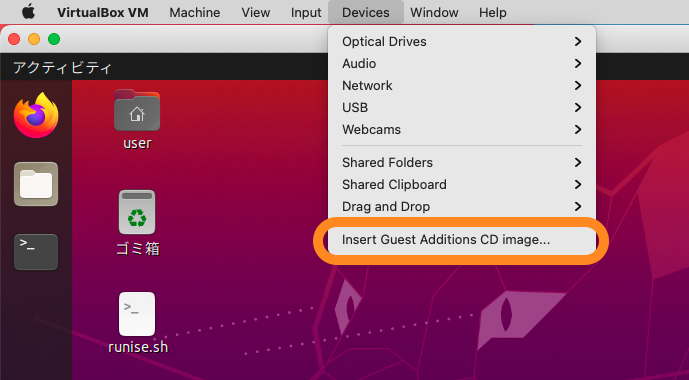Open Files manager in the dock
Screen dimensions: 689x380
36,184
